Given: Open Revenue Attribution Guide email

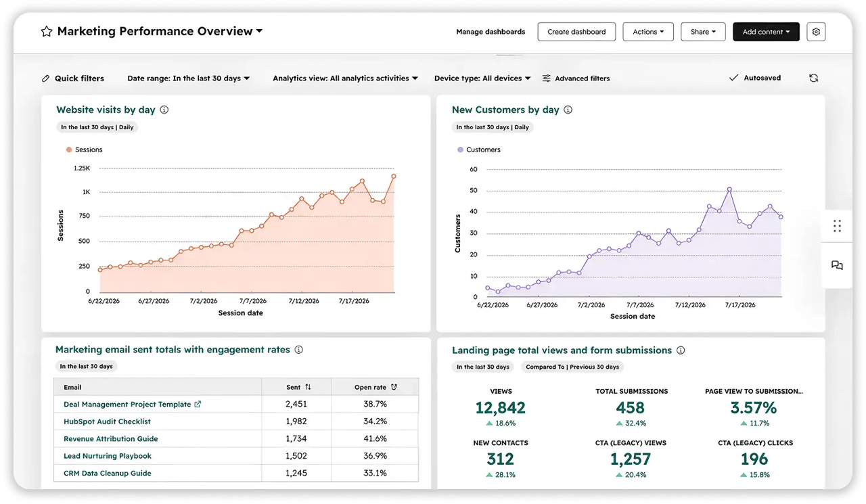Looking at the screenshot, I should point(111,439).
